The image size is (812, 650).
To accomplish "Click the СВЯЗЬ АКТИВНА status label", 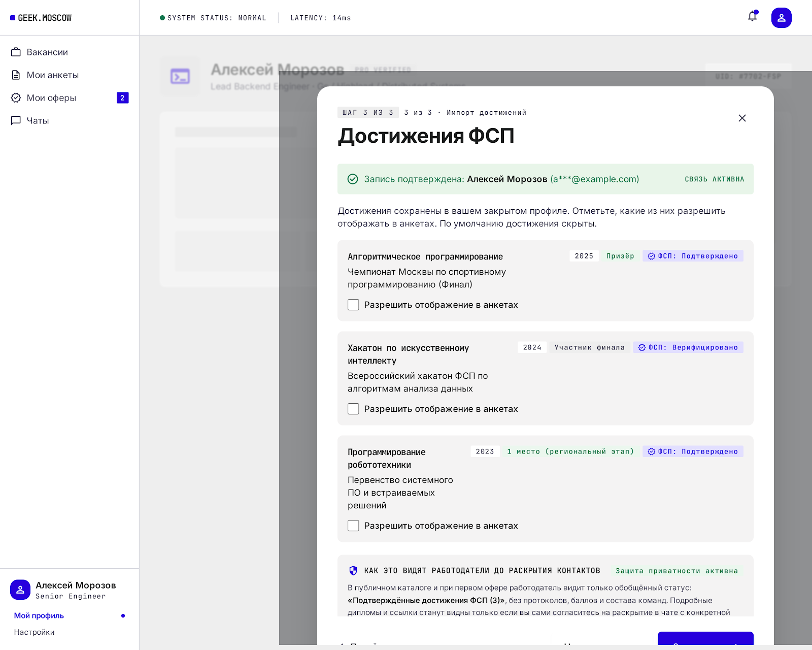I will (x=714, y=179).
